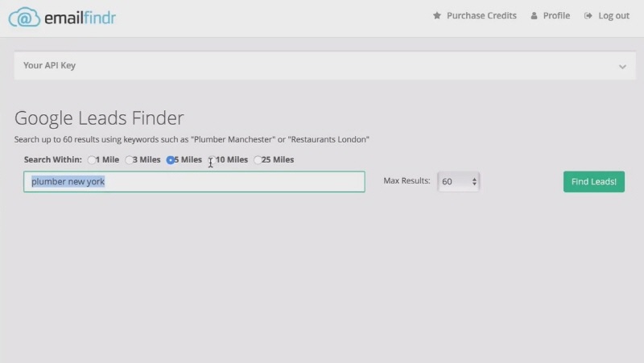The image size is (644, 363).
Task: Expand the Your API Key chevron
Action: (622, 67)
